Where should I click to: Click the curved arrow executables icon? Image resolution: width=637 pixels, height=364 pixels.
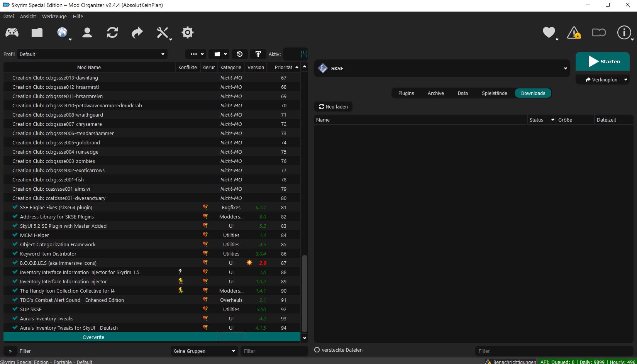tap(137, 33)
